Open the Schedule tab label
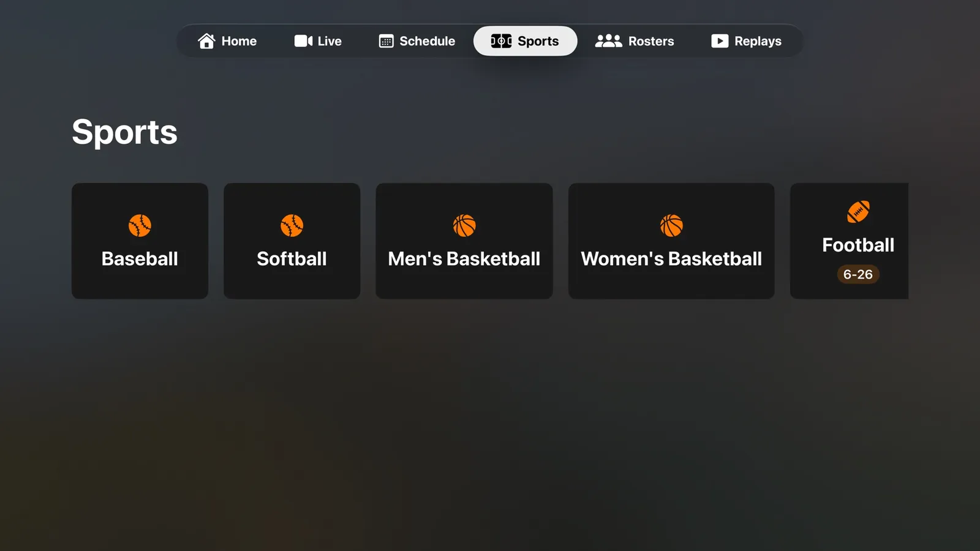The image size is (980, 551). click(x=428, y=41)
